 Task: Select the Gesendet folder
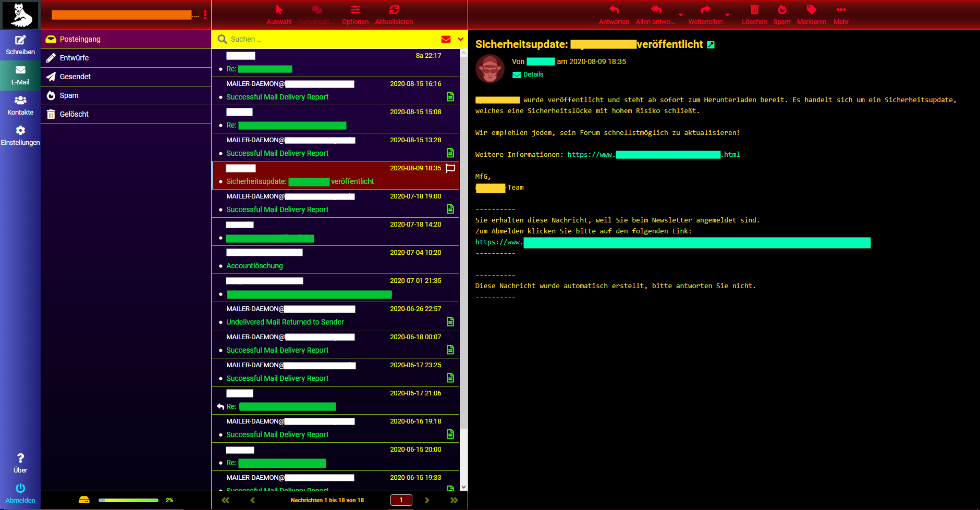point(75,77)
